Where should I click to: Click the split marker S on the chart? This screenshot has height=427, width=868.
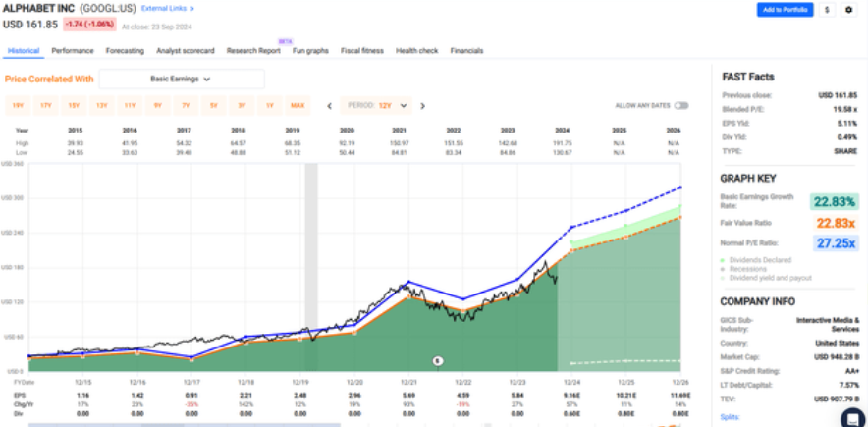pos(438,361)
